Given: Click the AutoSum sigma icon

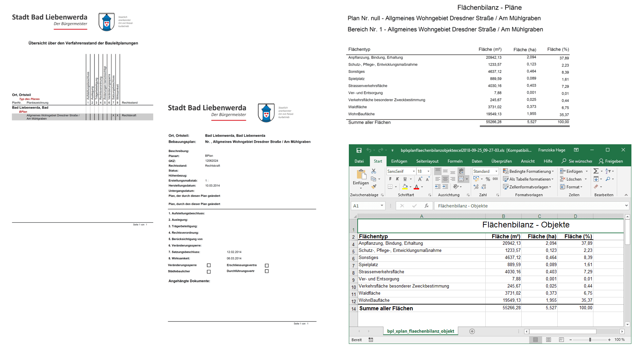Looking at the screenshot, I should pos(596,171).
